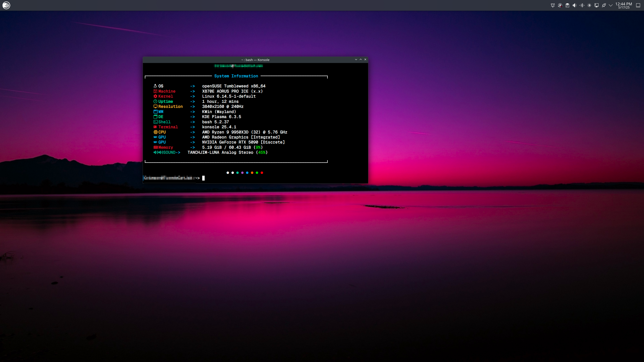This screenshot has height=362, width=644.
Task: Expand hidden system tray icons arrow
Action: [x=611, y=5]
